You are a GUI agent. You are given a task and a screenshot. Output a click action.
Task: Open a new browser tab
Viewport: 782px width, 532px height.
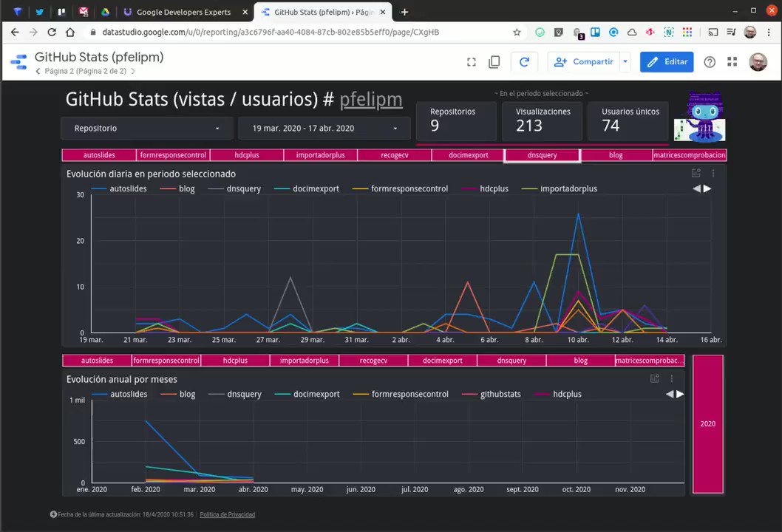[404, 12]
